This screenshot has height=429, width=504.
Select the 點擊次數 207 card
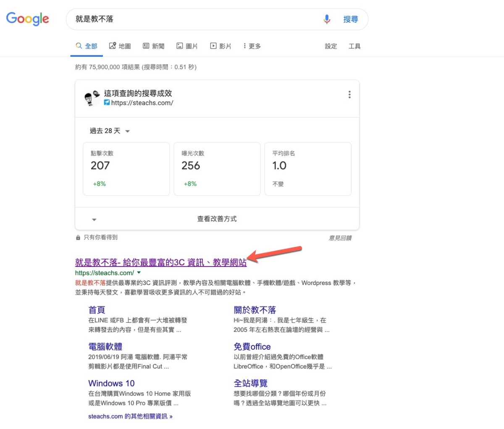pos(126,169)
